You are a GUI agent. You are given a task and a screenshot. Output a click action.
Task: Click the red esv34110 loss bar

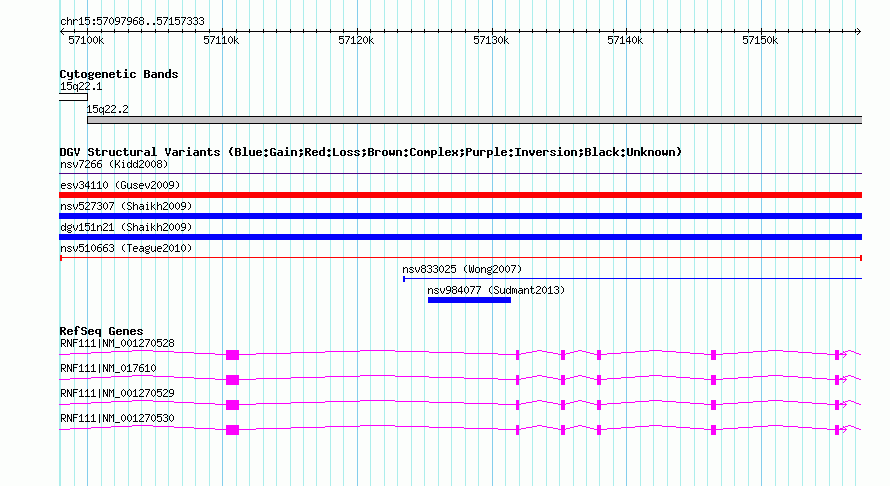[x=461, y=195]
